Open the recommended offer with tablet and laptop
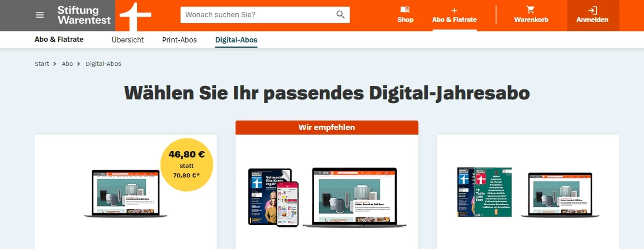Viewport: 644px width, 249px height. tap(327, 197)
